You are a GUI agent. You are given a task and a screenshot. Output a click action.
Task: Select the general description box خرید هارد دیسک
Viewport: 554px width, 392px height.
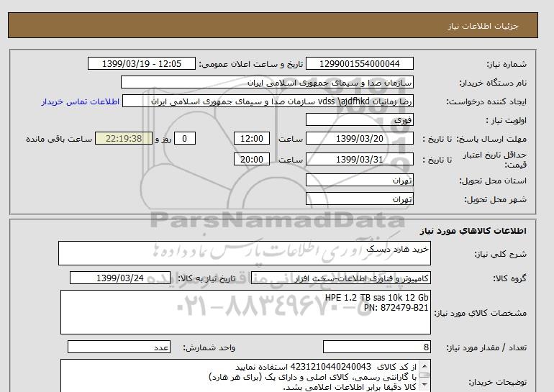(x=245, y=253)
